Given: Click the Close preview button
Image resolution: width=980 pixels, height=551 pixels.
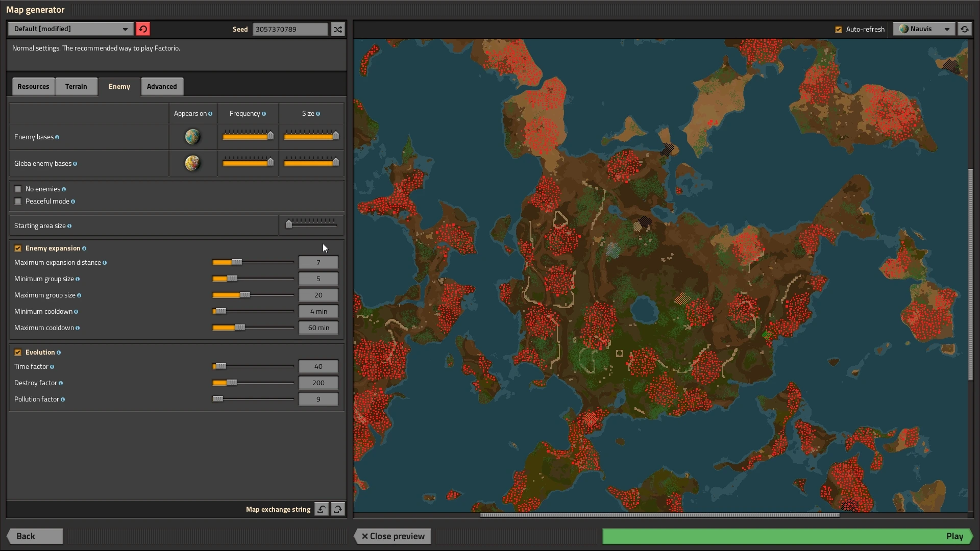Looking at the screenshot, I should coord(393,536).
